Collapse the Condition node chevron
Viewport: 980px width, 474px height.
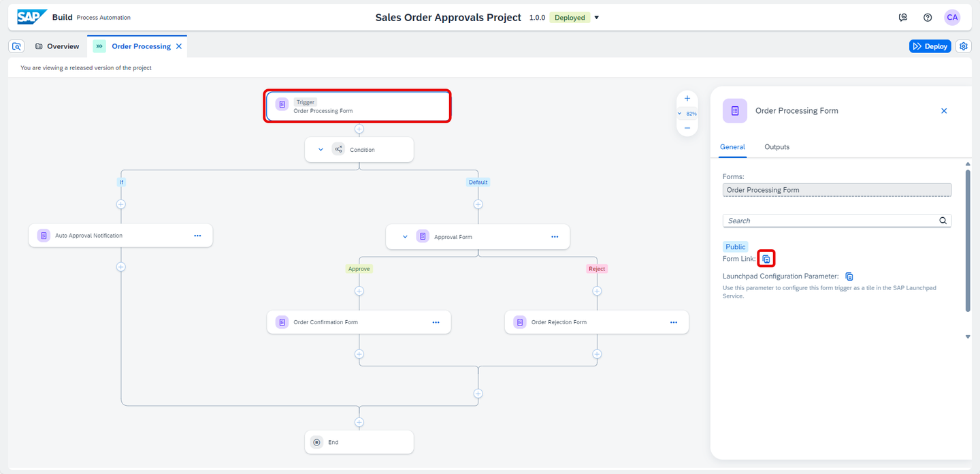click(x=321, y=149)
